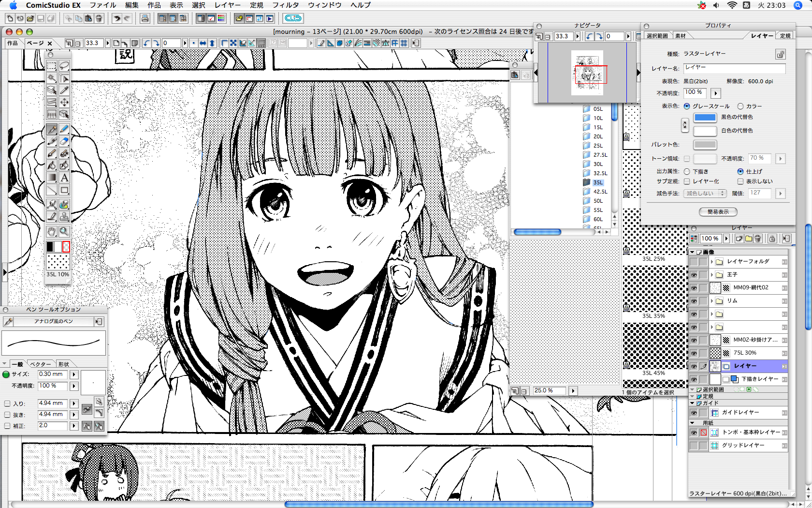Select the text tool (A)

pos(64,178)
